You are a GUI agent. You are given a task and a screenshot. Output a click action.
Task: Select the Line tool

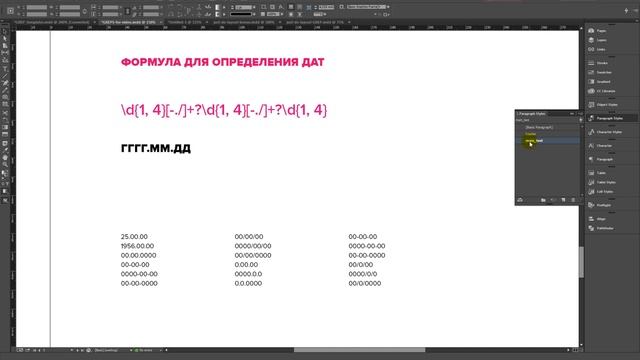[x=5, y=75]
